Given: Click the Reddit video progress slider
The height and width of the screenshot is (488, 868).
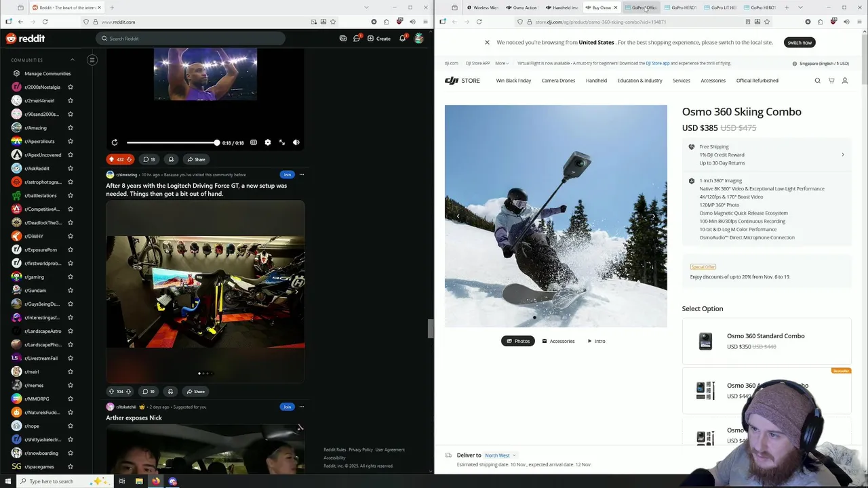Looking at the screenshot, I should pos(172,142).
